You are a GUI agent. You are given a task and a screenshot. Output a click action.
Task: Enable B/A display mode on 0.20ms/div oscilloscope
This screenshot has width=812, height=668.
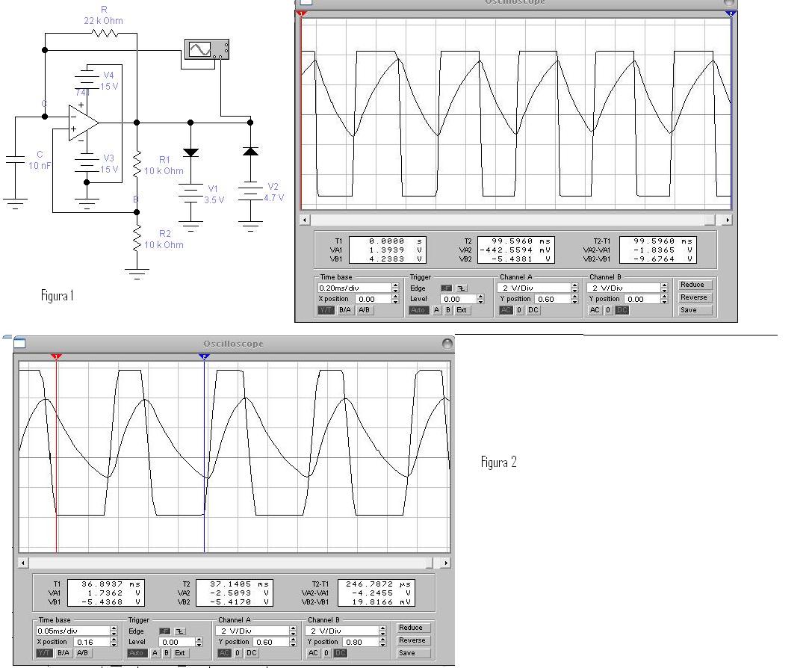[345, 310]
